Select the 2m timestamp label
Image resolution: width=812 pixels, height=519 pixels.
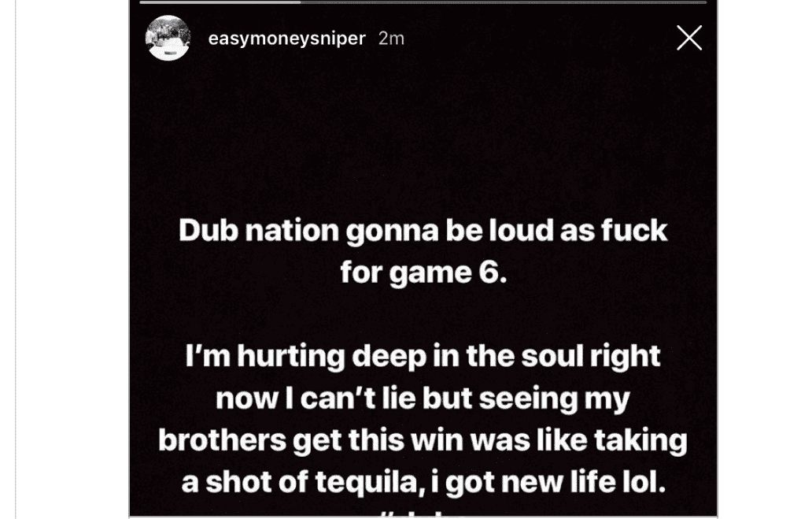pos(391,38)
